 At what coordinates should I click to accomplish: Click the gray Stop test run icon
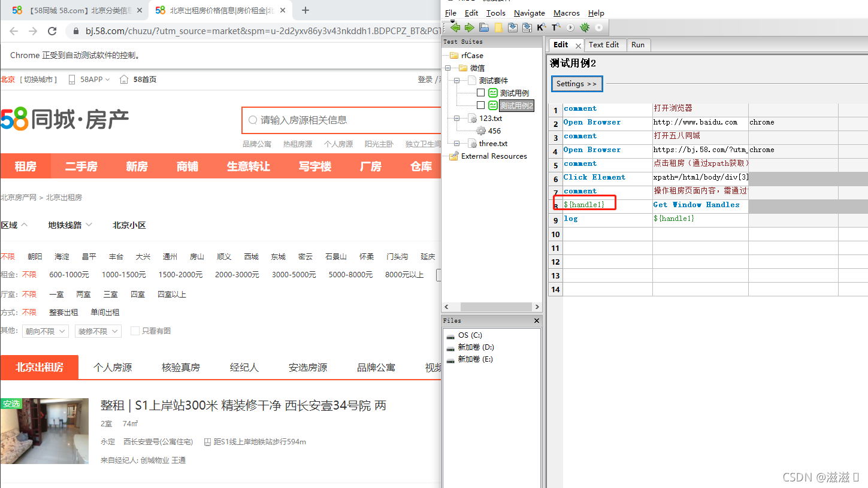599,28
